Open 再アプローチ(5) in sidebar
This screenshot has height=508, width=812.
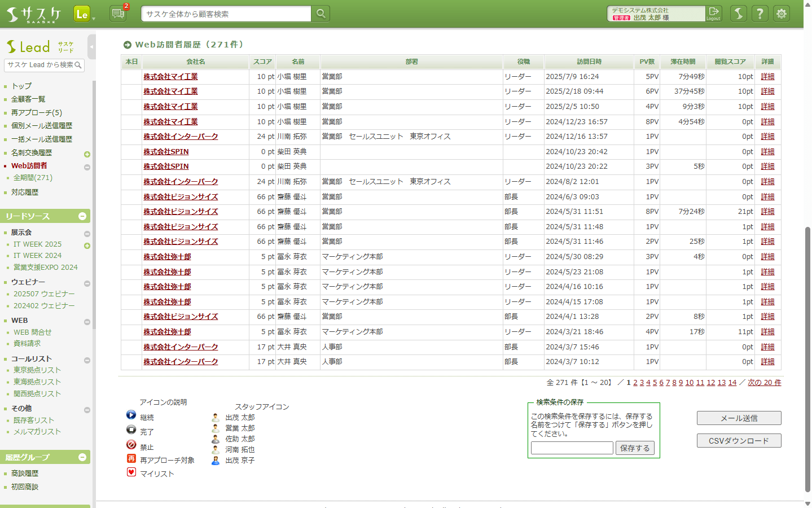click(37, 112)
